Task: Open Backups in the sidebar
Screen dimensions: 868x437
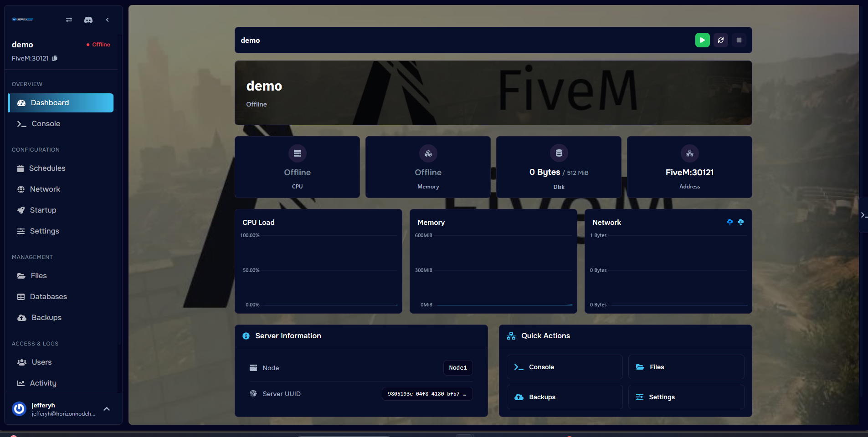Action: [x=61, y=318]
